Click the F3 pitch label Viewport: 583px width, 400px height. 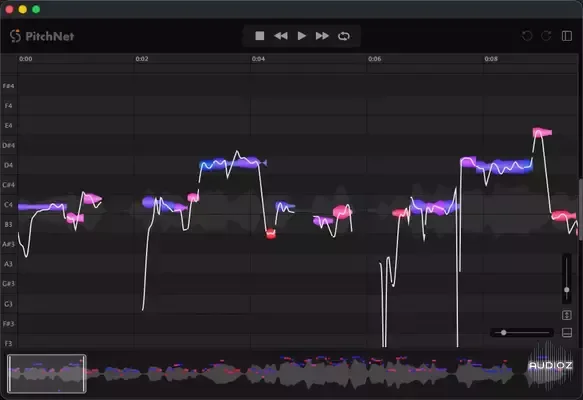coord(8,343)
